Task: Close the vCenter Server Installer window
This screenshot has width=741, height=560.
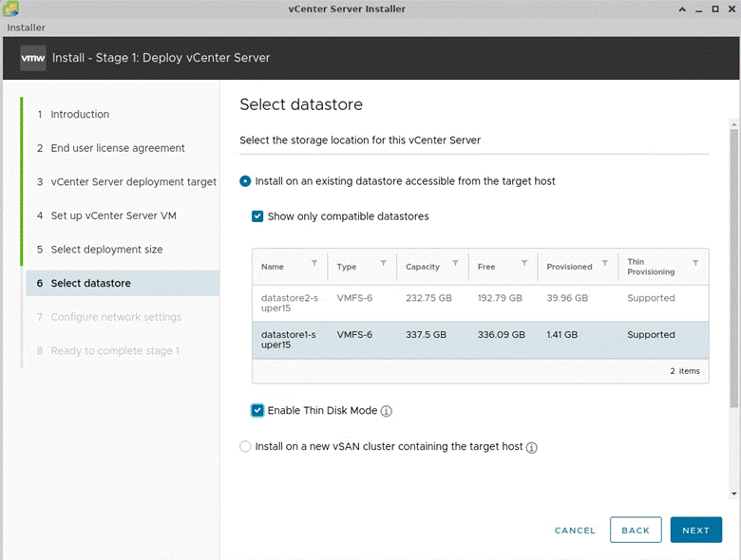Action: [732, 9]
